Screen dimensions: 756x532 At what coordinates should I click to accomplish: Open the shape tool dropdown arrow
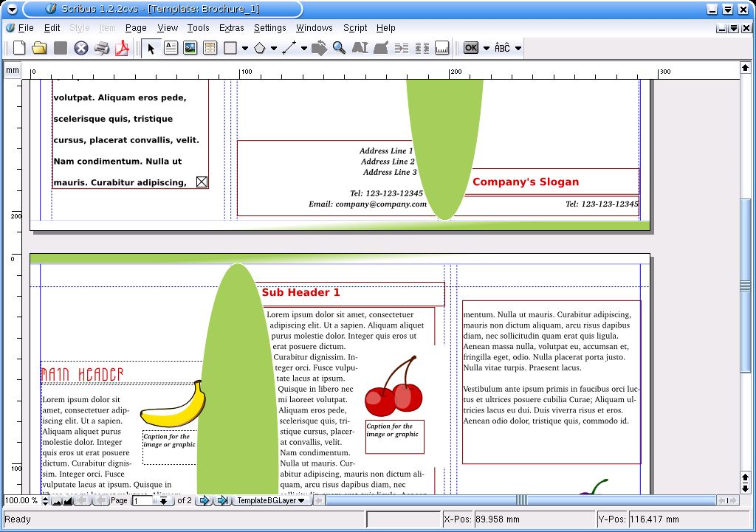(245, 48)
